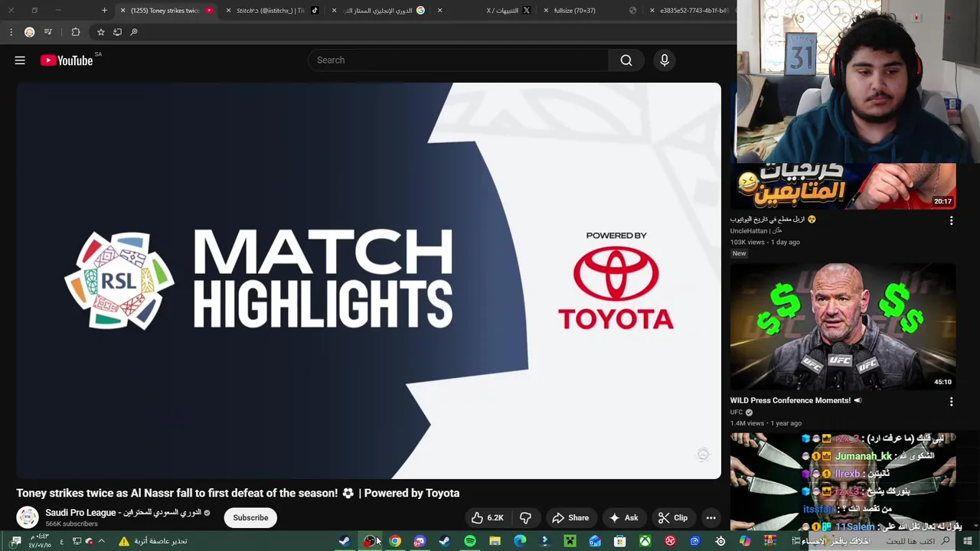
Task: Subscribe to Saudi Pro League channel
Action: (x=250, y=518)
